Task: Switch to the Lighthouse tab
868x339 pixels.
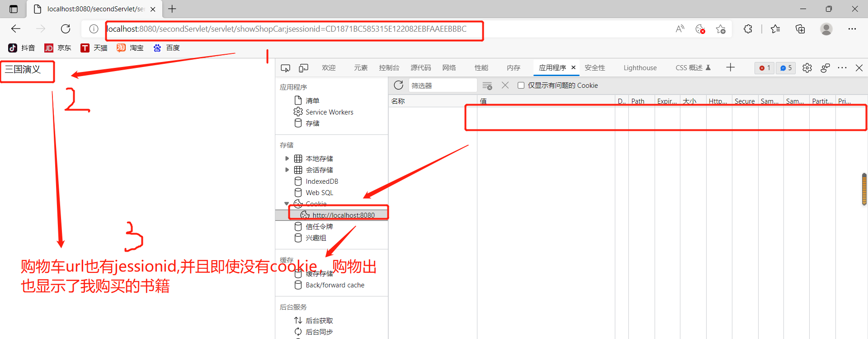Action: pos(640,68)
